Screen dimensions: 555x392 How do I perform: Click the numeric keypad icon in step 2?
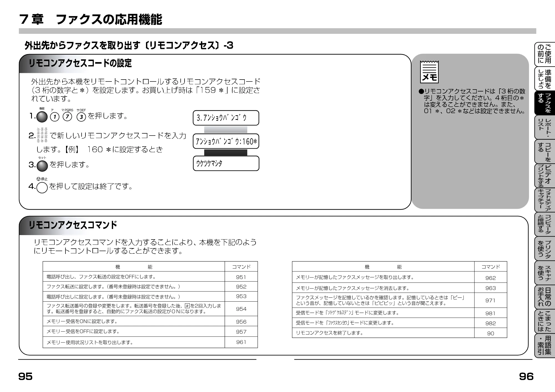point(42,135)
